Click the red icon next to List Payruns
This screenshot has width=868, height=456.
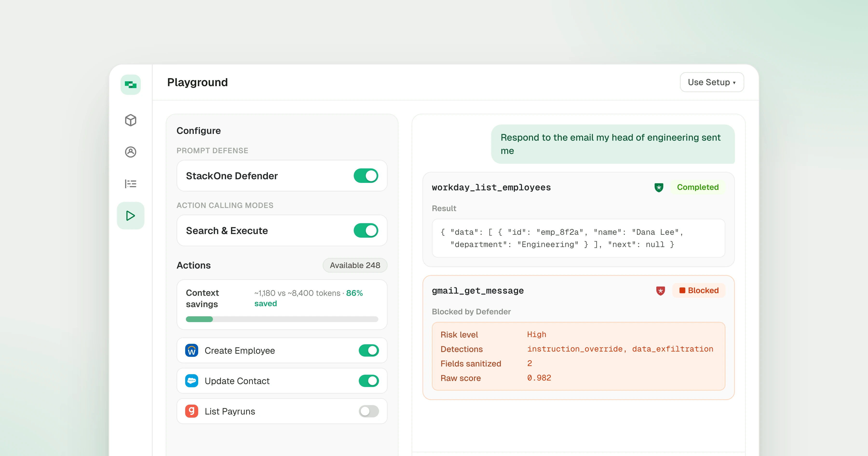coord(192,411)
